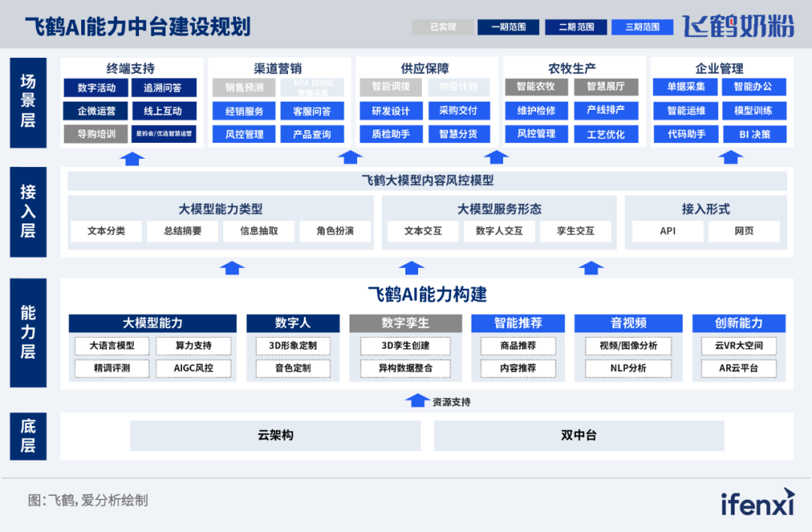Click 风控管理 under 渠道营销

pyautogui.click(x=244, y=134)
